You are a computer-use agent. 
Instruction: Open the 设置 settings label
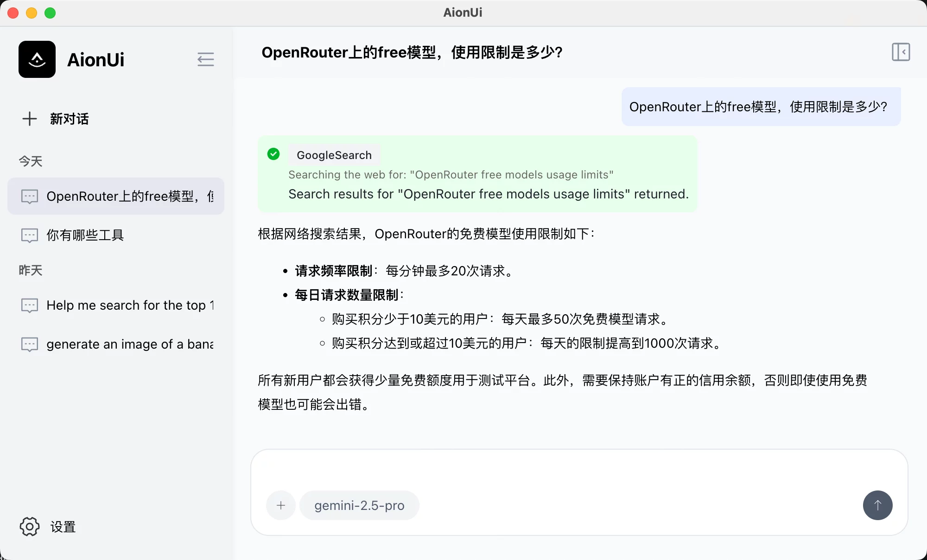point(63,527)
